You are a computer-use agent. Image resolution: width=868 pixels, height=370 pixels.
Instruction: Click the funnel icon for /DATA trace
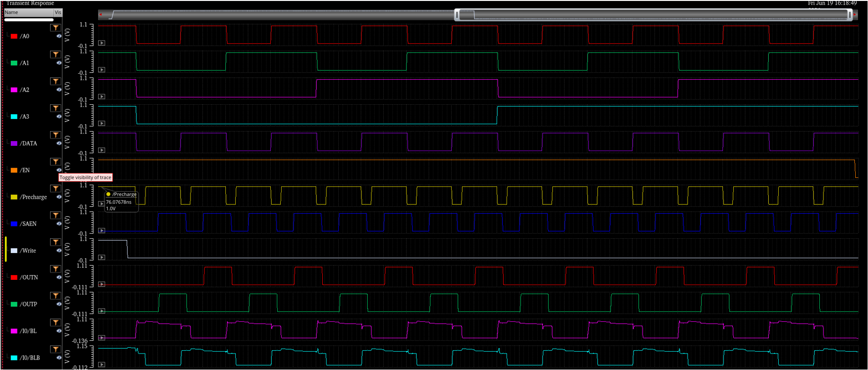click(x=56, y=135)
